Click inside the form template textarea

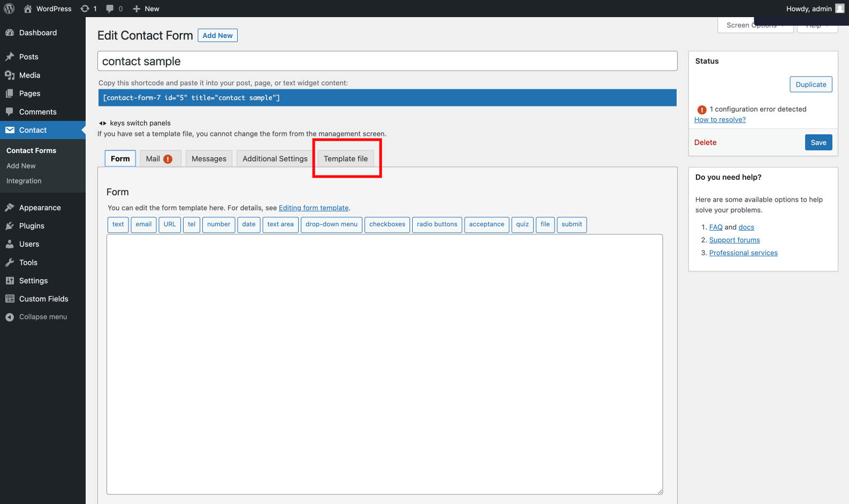click(384, 364)
